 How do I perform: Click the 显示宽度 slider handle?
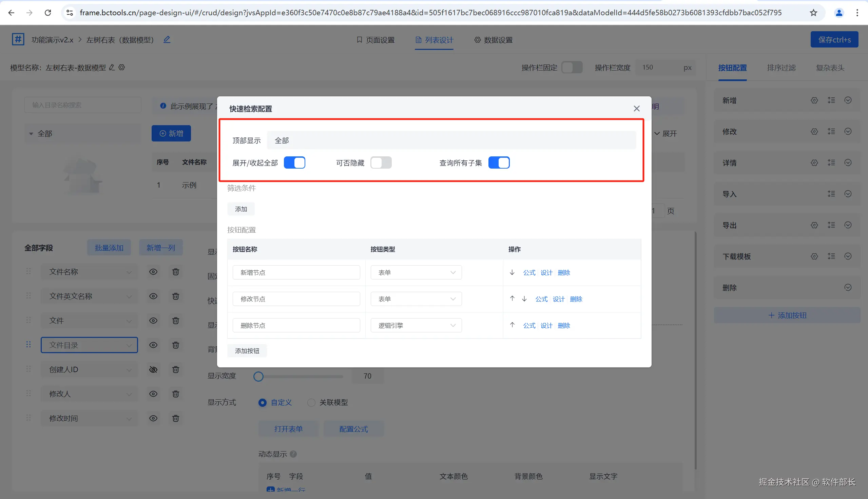tap(258, 376)
